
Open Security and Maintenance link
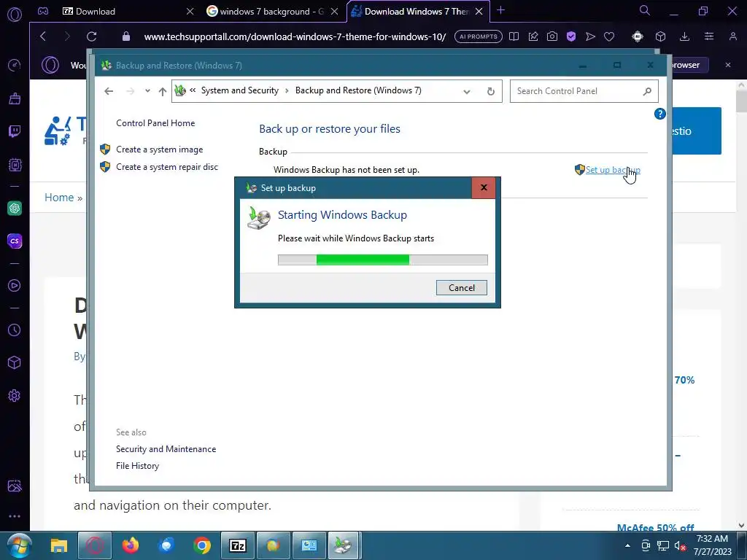pyautogui.click(x=166, y=449)
